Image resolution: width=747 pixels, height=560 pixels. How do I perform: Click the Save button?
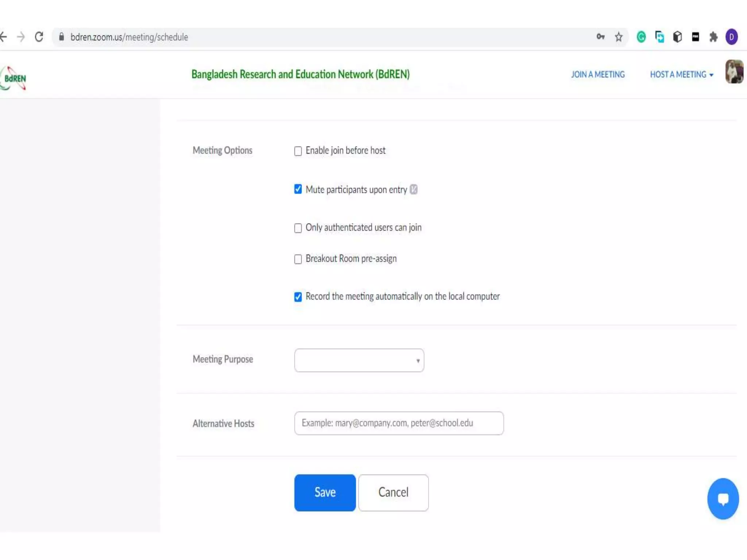click(x=325, y=493)
